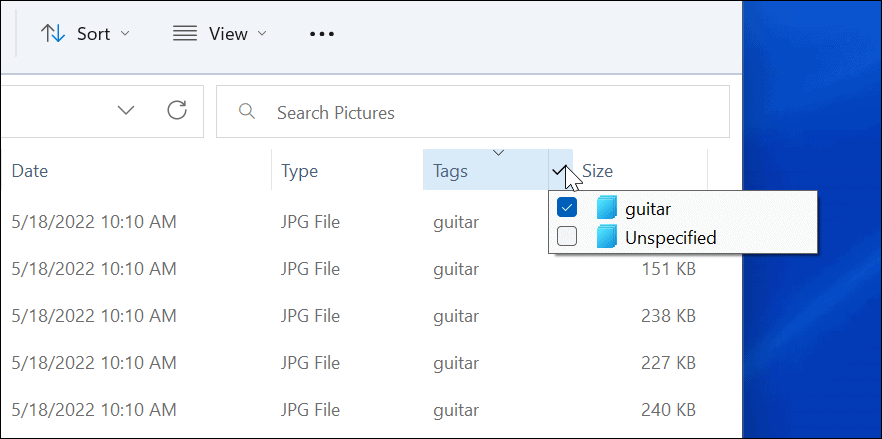Expand the address bar history chevron
The width and height of the screenshot is (882, 439).
tap(126, 110)
